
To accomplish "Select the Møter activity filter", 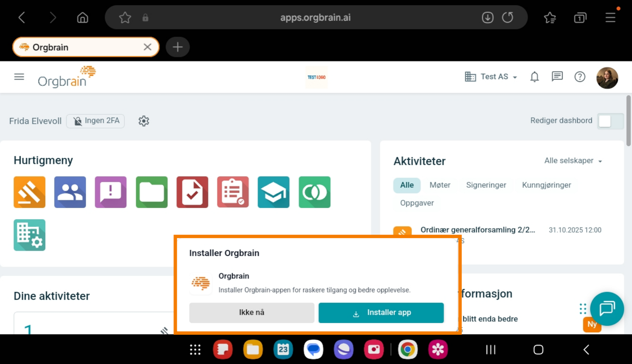I will tap(440, 185).
